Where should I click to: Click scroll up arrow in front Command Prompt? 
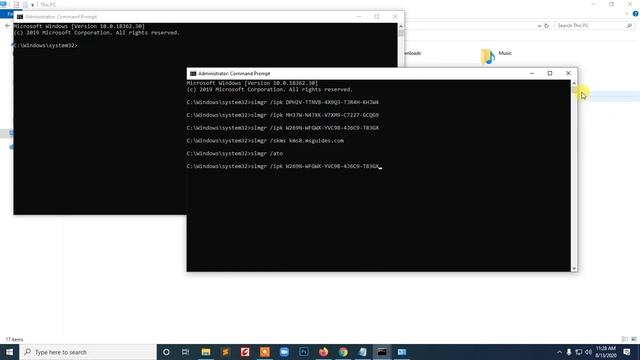[x=574, y=83]
